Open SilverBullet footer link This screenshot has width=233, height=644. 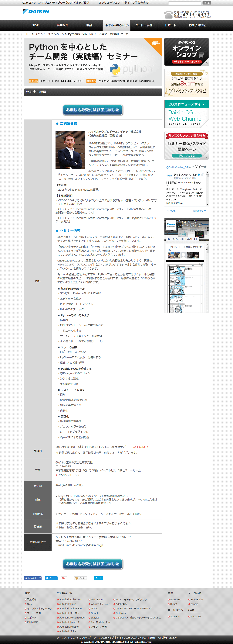pos(197,600)
